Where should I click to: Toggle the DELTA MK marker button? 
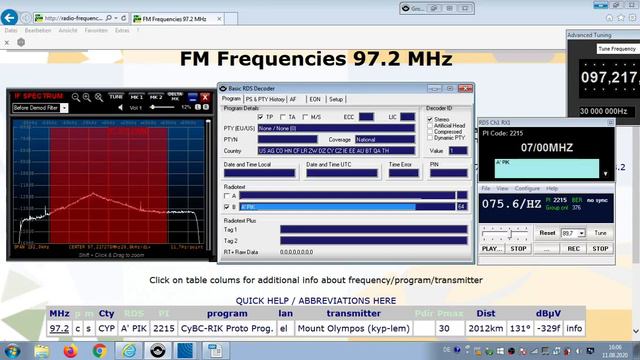pos(175,96)
